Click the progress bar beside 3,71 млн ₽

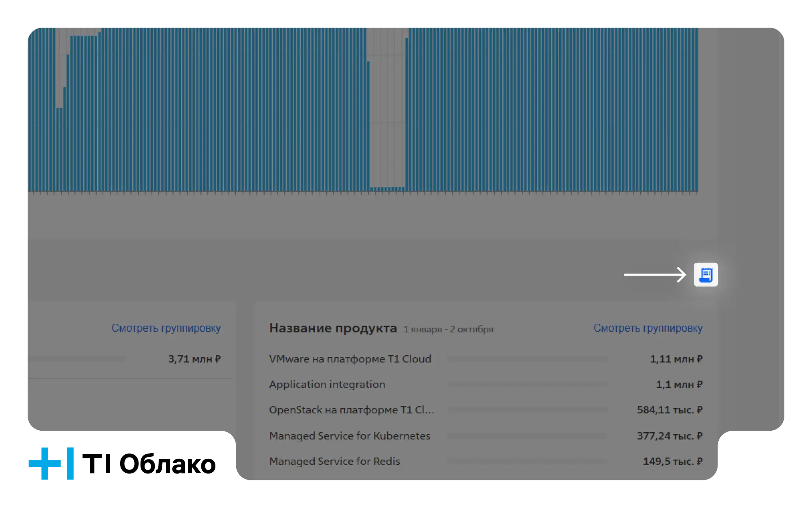pos(76,359)
